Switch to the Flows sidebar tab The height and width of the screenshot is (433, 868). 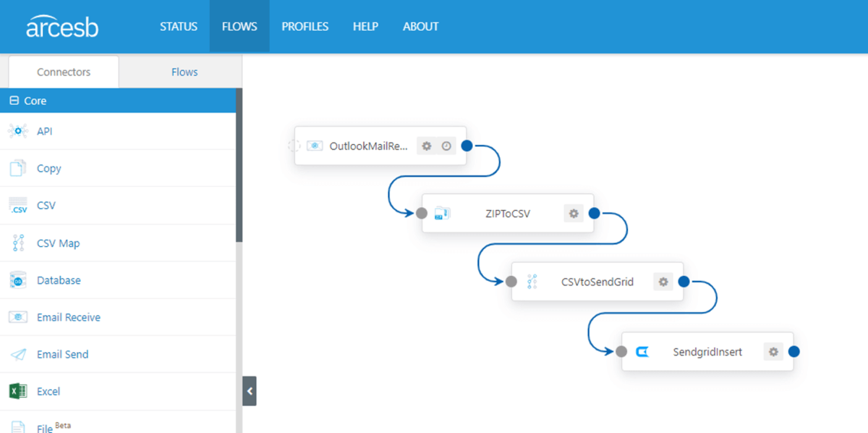(184, 72)
